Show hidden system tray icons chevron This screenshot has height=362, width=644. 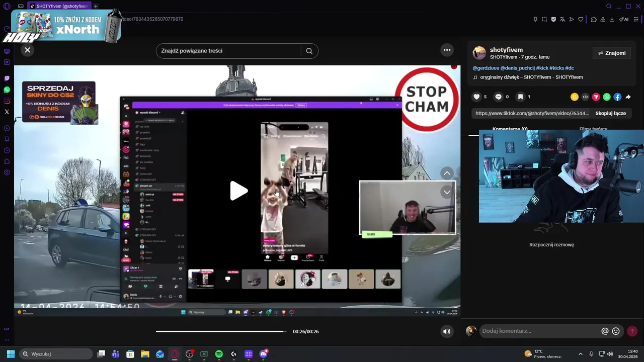[580, 354]
